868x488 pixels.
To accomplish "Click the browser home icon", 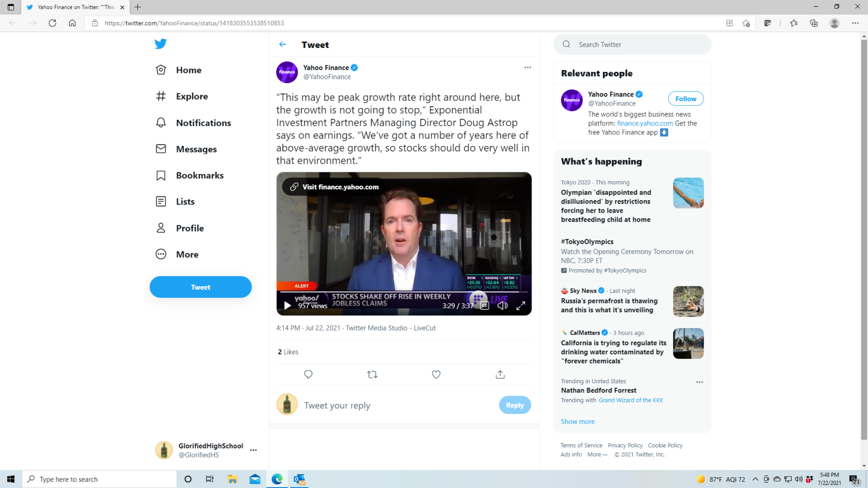I will point(72,23).
